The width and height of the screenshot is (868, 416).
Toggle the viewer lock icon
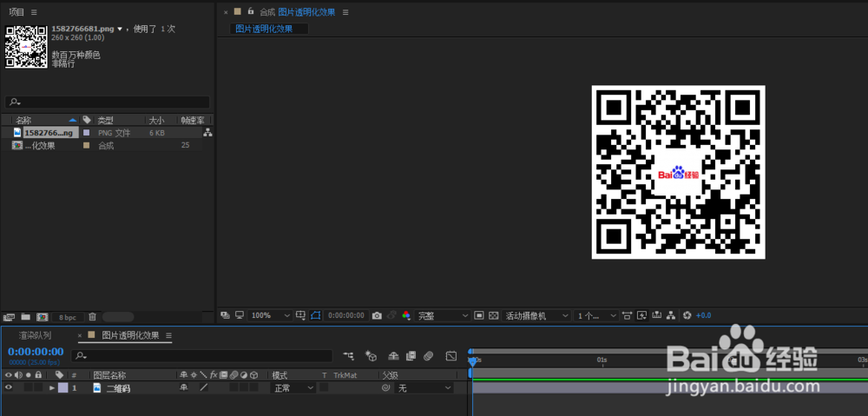coord(251,11)
